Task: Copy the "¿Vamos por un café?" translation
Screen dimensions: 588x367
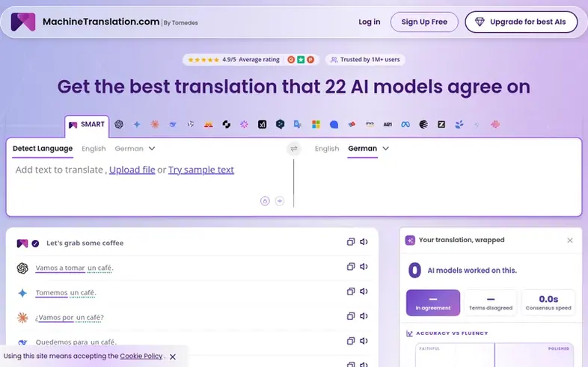Action: click(x=351, y=316)
